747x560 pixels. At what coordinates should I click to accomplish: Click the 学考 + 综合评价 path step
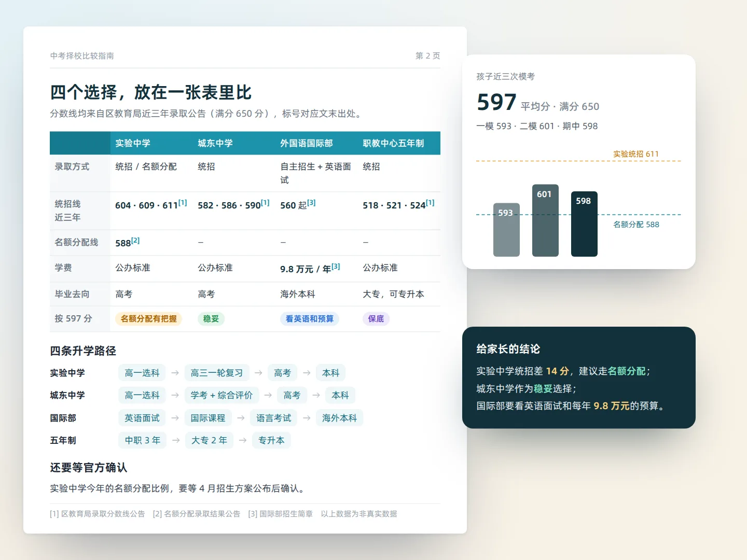click(x=222, y=395)
